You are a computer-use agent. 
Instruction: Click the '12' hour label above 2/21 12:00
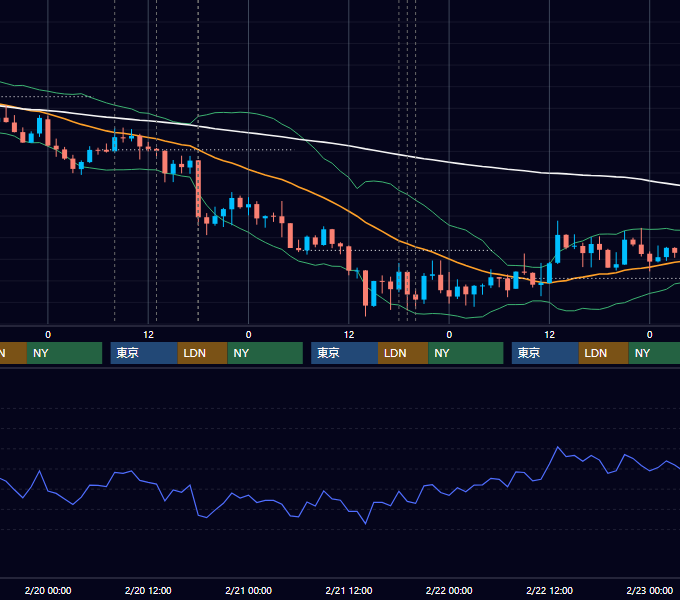click(x=349, y=335)
